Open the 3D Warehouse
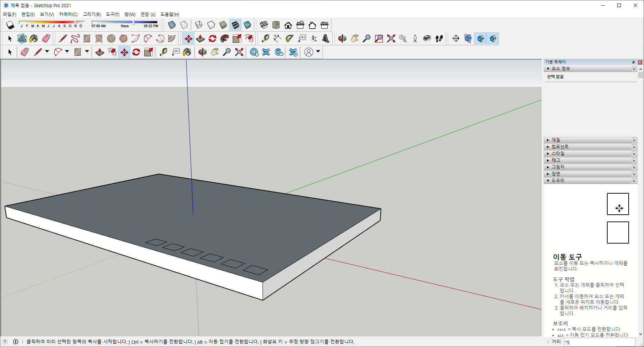The image size is (644, 347). tap(254, 52)
